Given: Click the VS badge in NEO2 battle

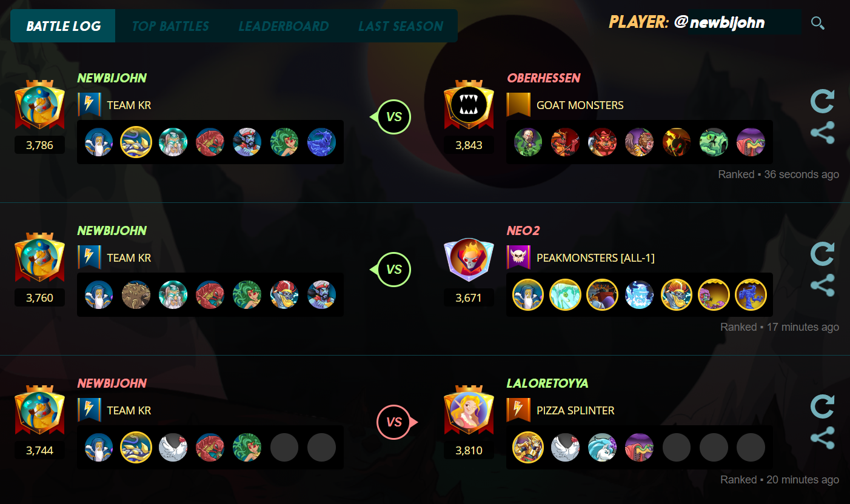Looking at the screenshot, I should tap(391, 269).
